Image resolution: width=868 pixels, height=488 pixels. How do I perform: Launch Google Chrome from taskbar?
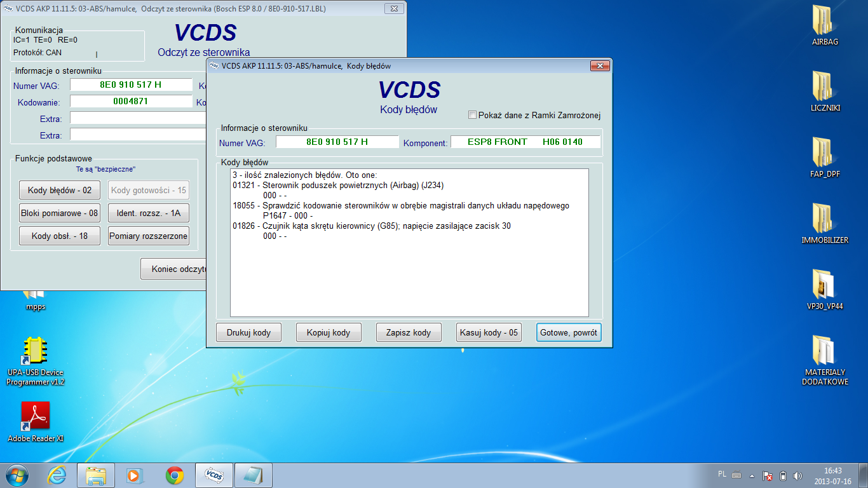175,475
